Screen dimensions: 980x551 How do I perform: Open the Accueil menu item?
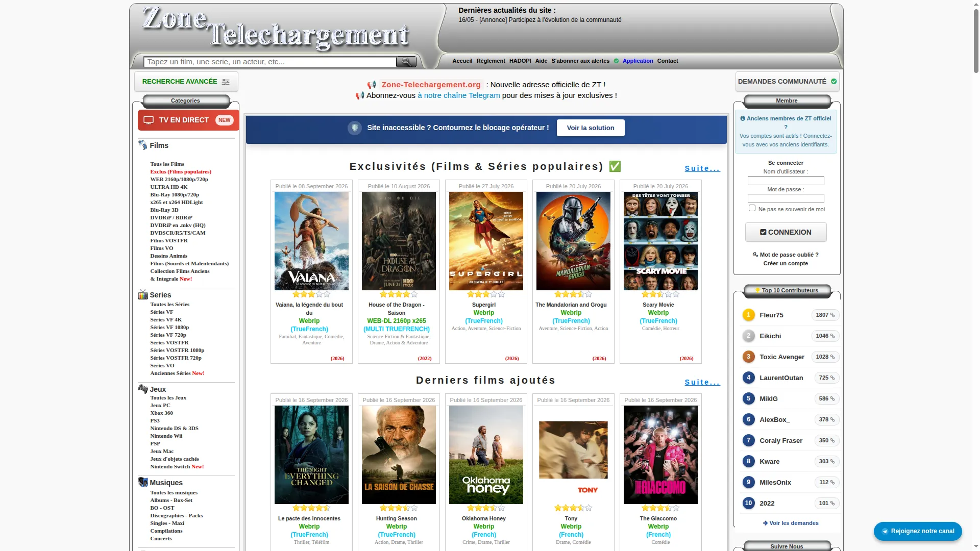tap(462, 61)
